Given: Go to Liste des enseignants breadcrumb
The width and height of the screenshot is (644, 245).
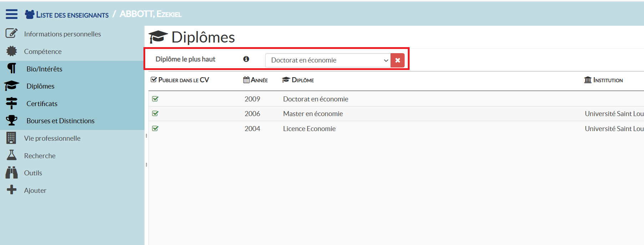Looking at the screenshot, I should (x=72, y=15).
